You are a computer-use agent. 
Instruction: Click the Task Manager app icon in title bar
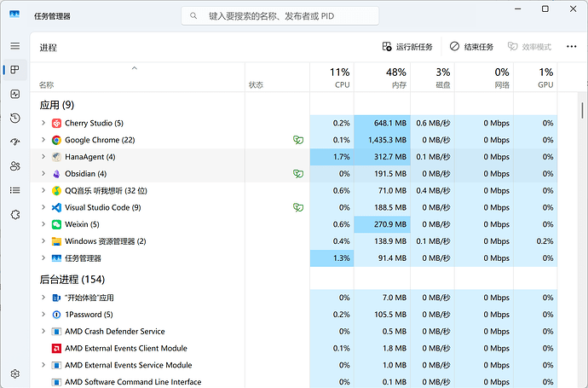click(x=14, y=14)
